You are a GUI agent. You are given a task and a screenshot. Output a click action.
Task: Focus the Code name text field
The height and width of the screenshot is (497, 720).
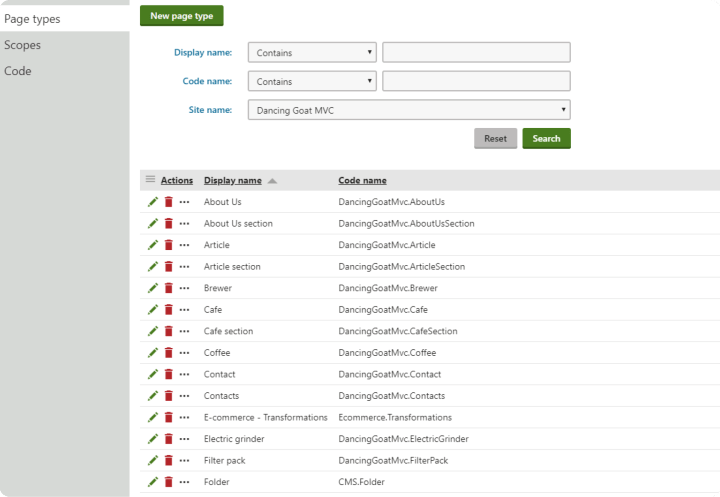click(476, 81)
